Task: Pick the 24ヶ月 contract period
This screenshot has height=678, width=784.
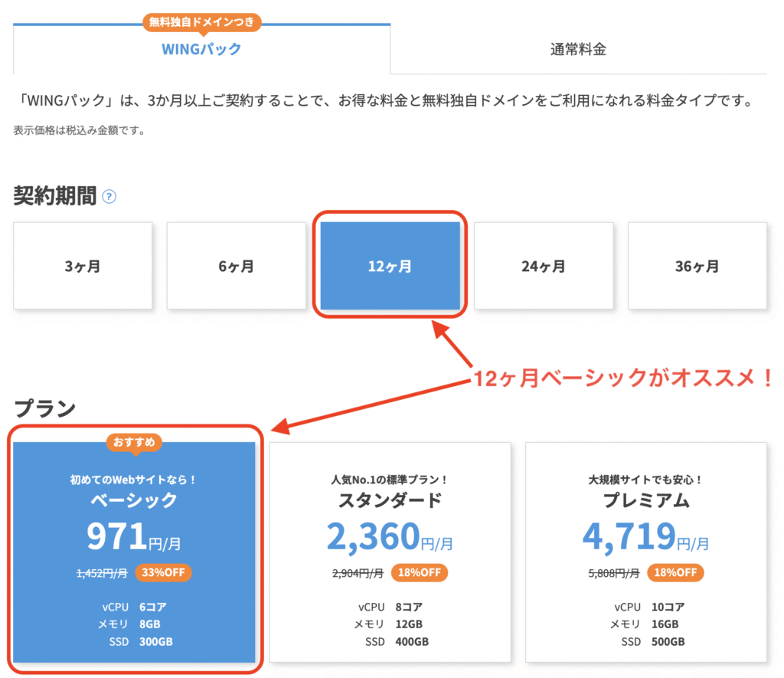Action: (544, 266)
